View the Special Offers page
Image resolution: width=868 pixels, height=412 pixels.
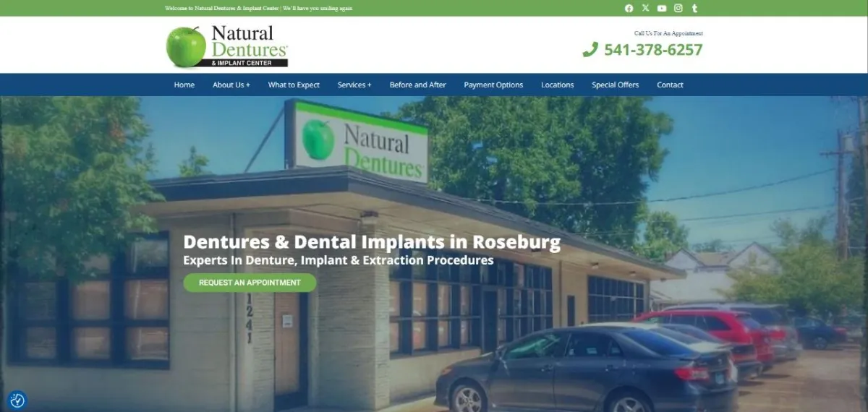pyautogui.click(x=616, y=85)
